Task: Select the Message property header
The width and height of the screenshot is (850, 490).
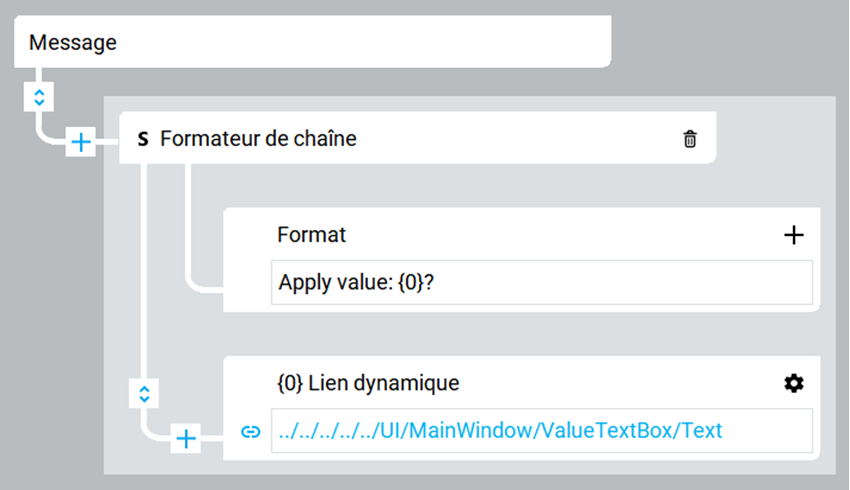Action: point(73,43)
